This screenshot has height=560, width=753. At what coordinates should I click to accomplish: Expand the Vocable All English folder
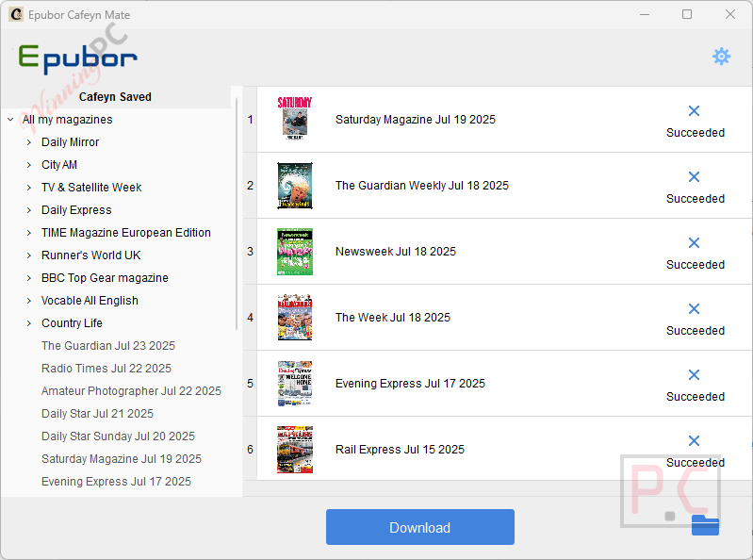coord(29,301)
